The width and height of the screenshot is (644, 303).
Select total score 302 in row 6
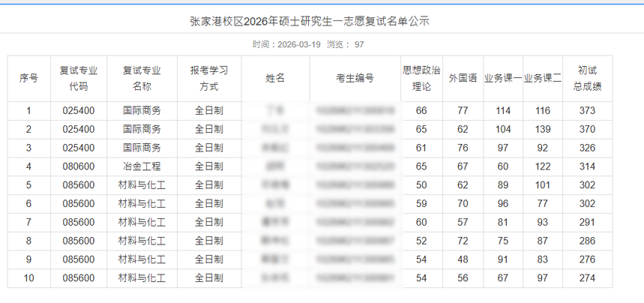(587, 203)
